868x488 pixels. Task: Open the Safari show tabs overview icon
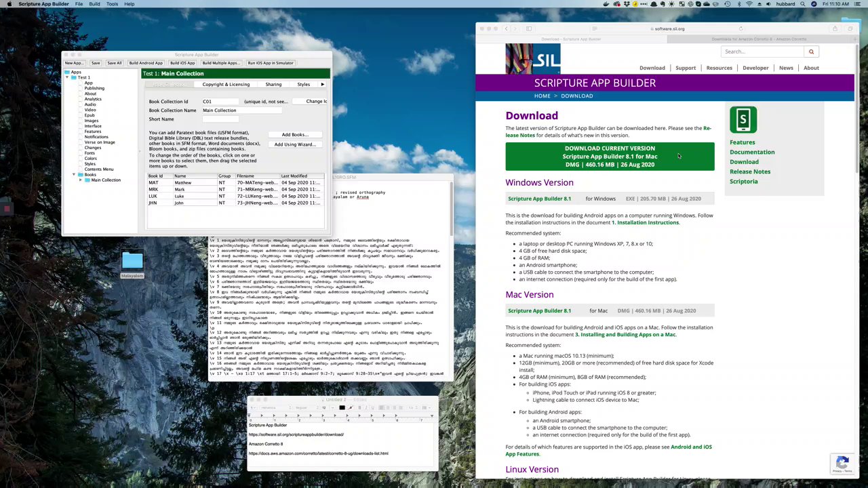(x=850, y=28)
